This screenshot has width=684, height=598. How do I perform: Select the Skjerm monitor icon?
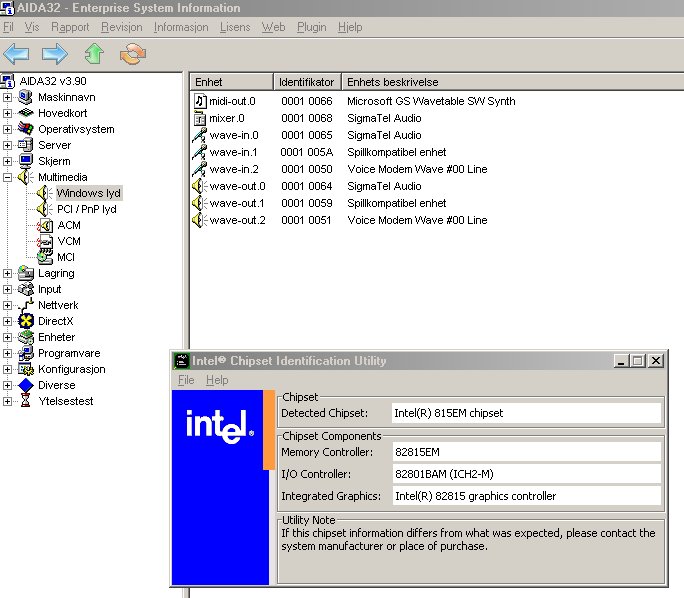(x=26, y=161)
